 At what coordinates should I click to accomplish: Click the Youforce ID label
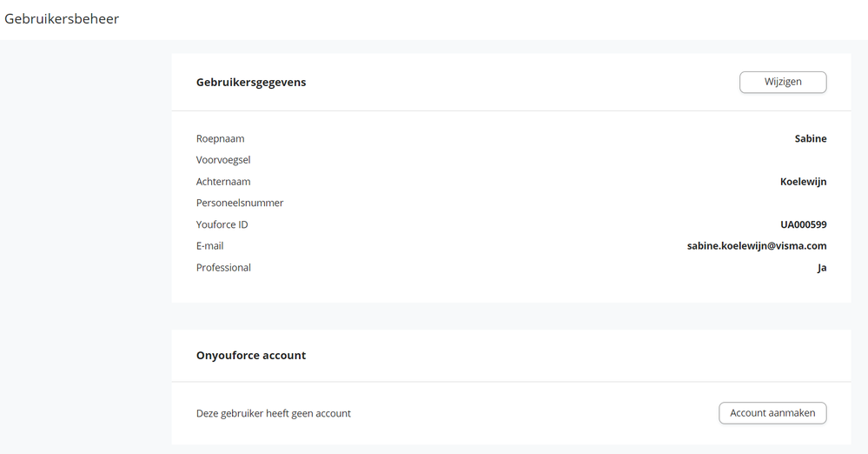222,225
